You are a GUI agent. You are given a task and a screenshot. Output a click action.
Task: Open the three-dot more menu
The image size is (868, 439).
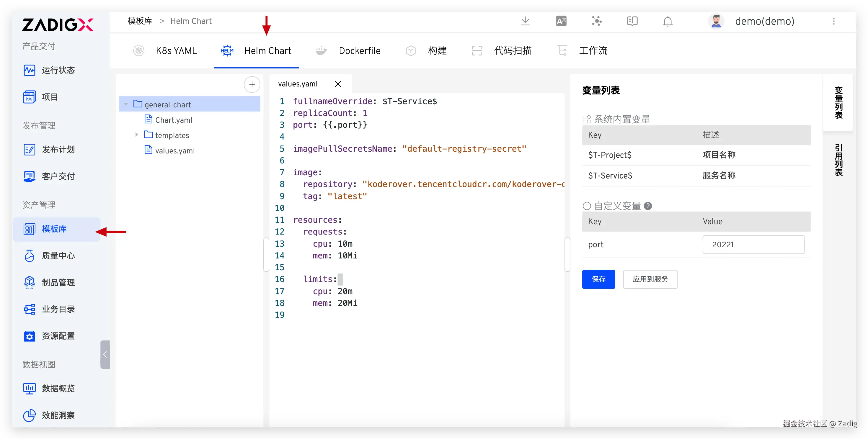834,21
